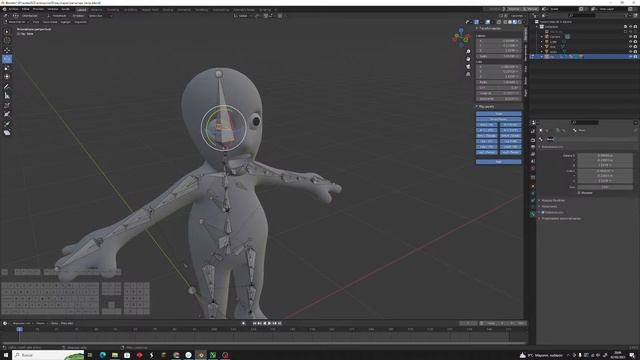Switch viewport to solid shading

click(x=510, y=22)
